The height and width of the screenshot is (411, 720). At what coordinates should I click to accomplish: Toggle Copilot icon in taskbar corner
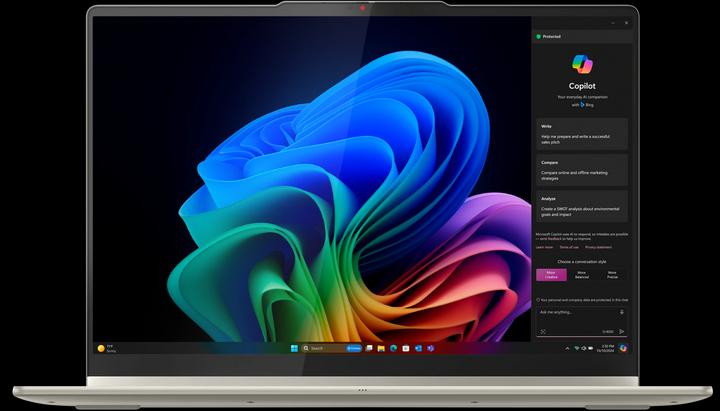(x=623, y=348)
